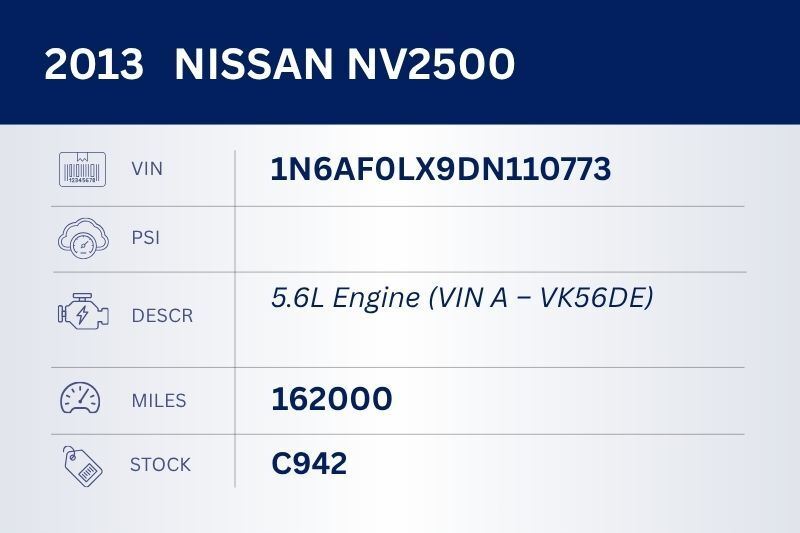The height and width of the screenshot is (533, 800).
Task: Select the PSI label
Action: 145,239
